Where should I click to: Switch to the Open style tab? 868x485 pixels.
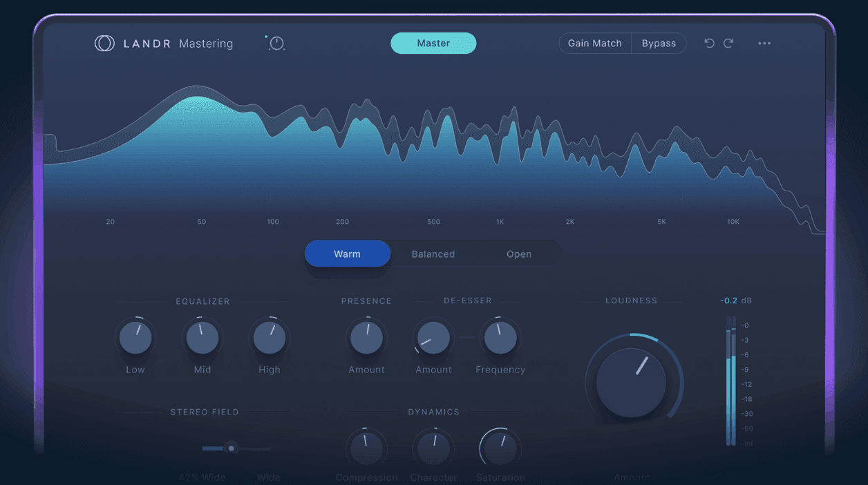[519, 254]
